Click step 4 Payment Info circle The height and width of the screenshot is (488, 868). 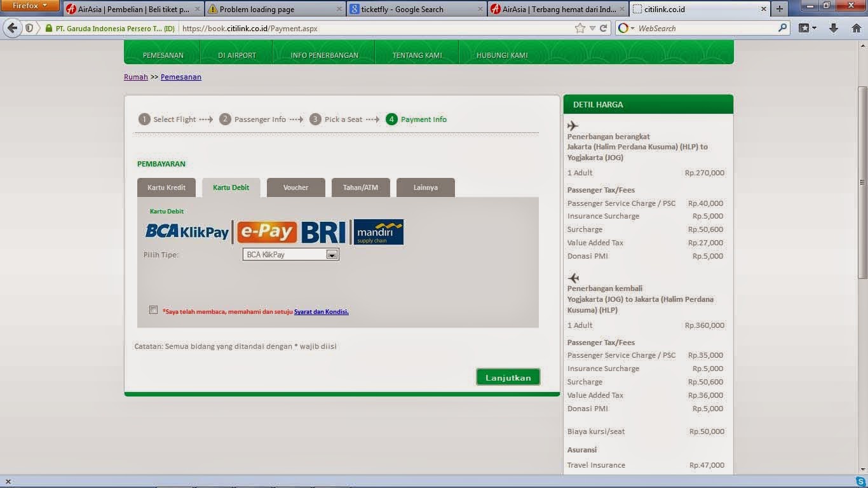click(391, 119)
